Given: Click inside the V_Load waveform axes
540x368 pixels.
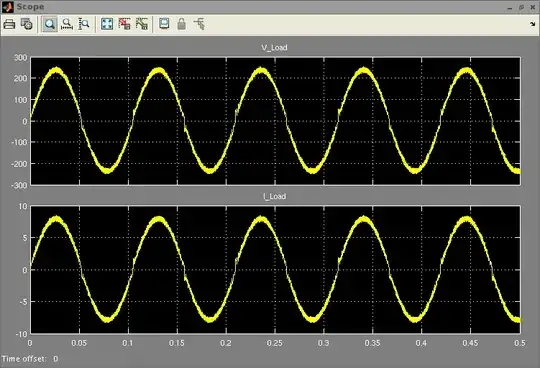Looking at the screenshot, I should [x=276, y=121].
